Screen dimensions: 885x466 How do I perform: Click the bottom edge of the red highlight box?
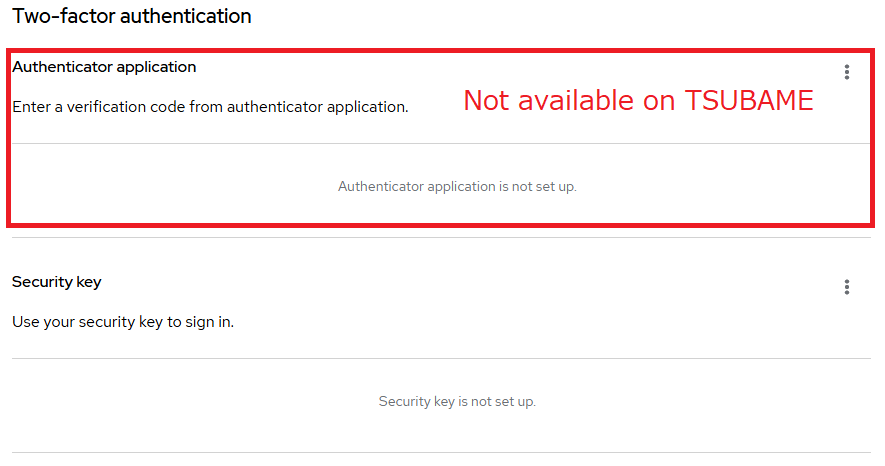(x=440, y=224)
